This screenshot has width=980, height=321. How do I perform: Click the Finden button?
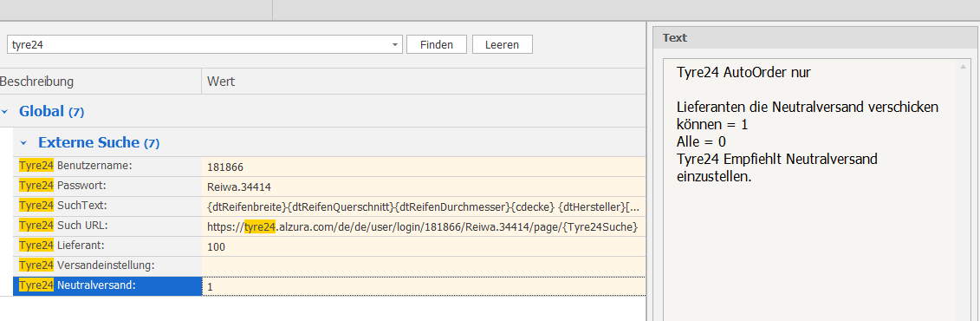click(436, 44)
